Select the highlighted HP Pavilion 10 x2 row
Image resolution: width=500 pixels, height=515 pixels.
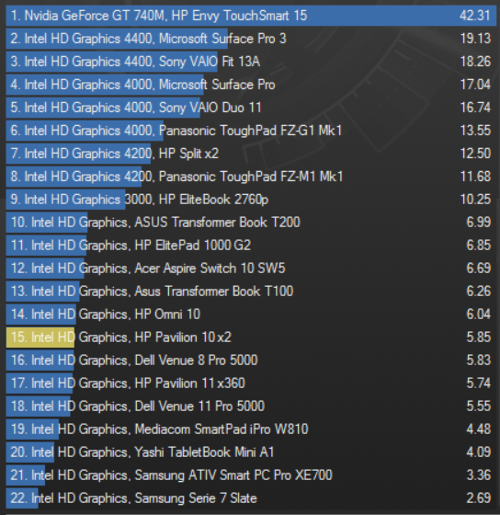coord(251,337)
